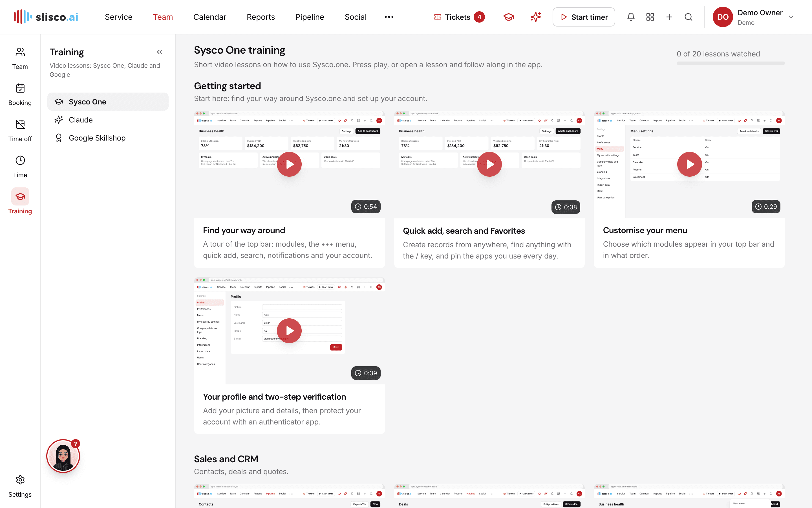Image resolution: width=812 pixels, height=508 pixels.
Task: Click the slisco.ai logo
Action: coord(46,17)
